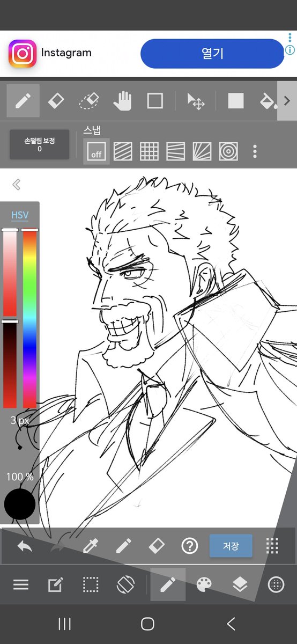Expand more tools with right arrow

(x=287, y=100)
